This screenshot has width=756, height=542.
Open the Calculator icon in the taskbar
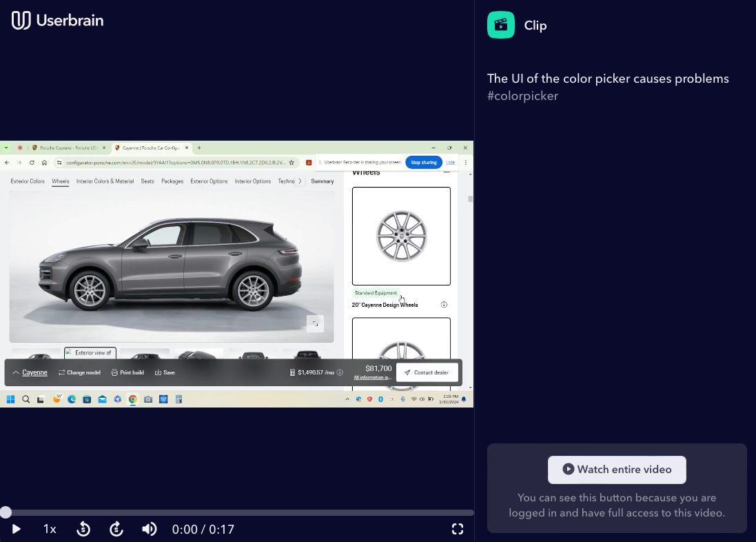tap(179, 399)
